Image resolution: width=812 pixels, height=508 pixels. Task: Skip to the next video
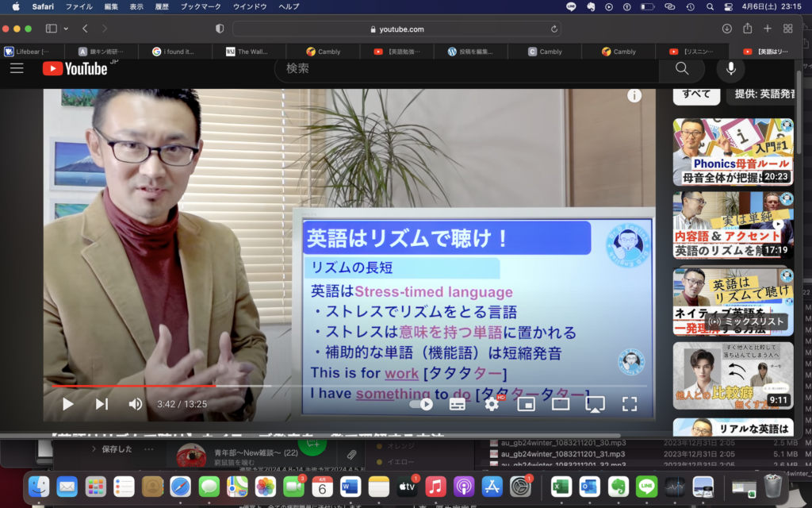pyautogui.click(x=101, y=404)
